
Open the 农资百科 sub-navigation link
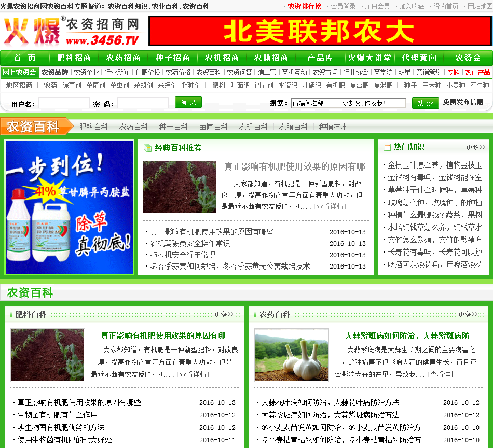coord(209,72)
